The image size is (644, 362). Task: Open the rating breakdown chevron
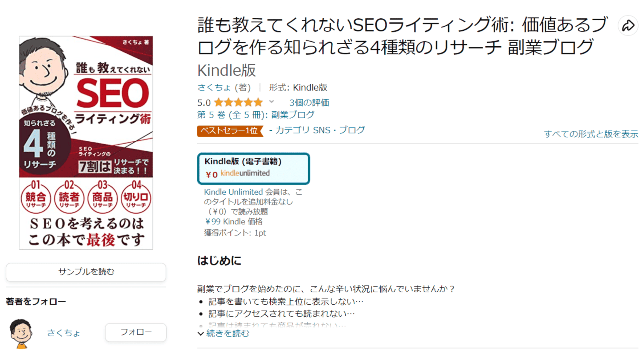271,102
